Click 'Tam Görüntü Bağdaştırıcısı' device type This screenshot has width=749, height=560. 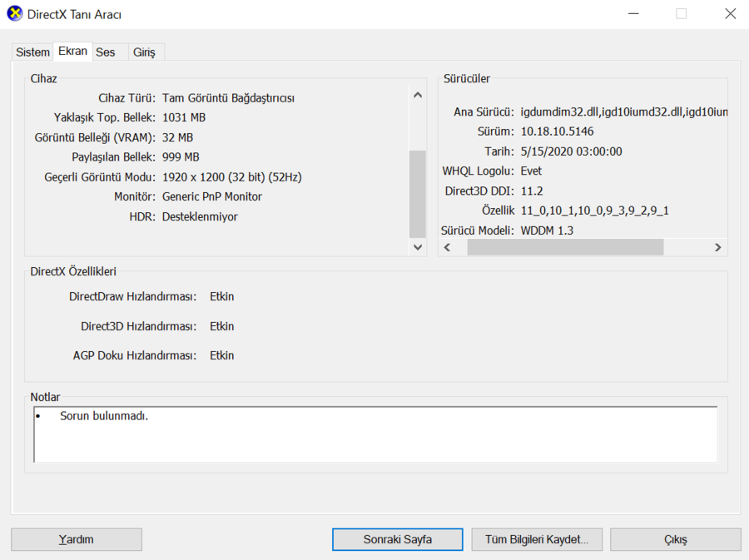tap(228, 98)
